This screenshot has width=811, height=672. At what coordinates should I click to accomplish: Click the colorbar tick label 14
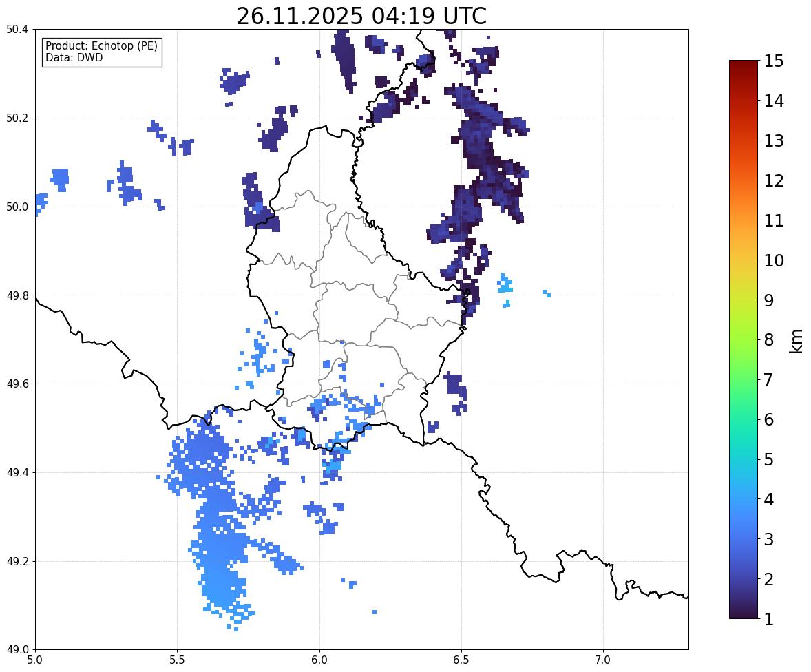click(774, 101)
